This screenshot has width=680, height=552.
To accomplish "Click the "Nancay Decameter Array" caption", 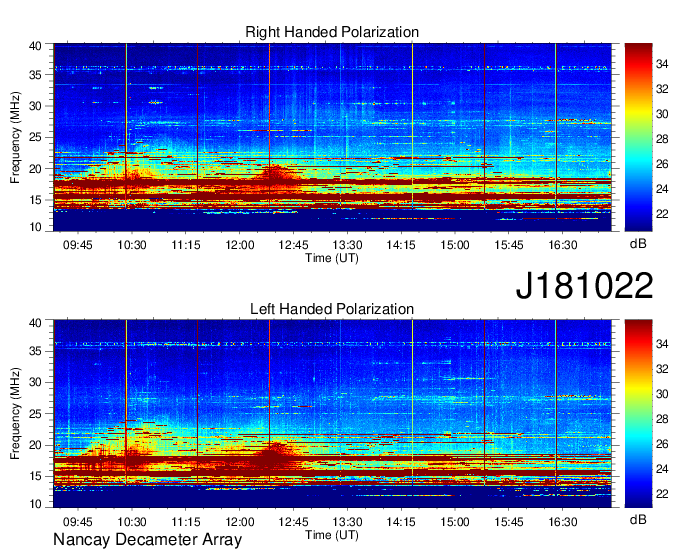I will [147, 539].
